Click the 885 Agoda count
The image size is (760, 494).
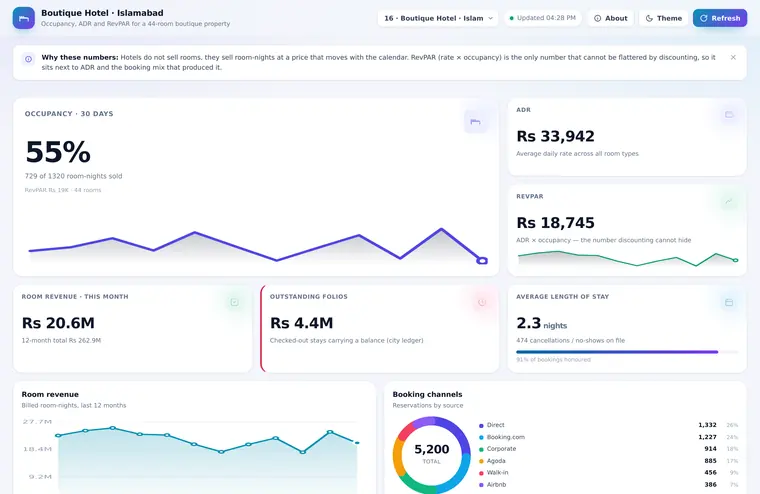pyautogui.click(x=710, y=461)
